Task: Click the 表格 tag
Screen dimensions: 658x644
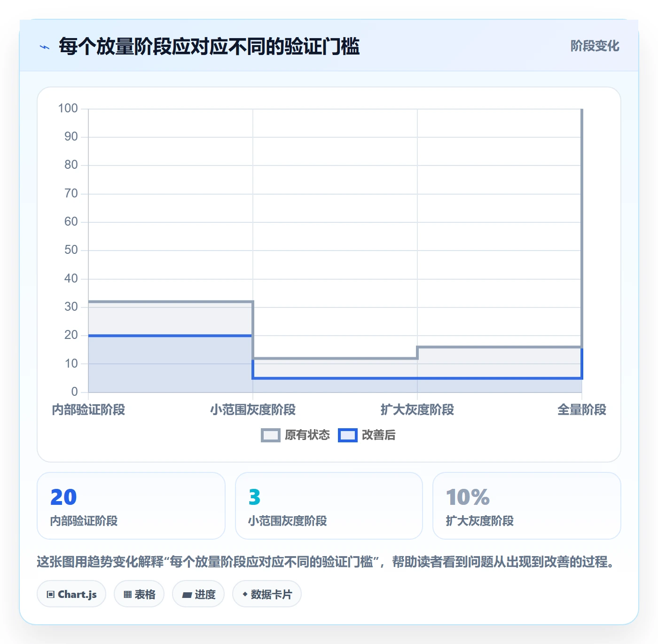Action: [x=139, y=594]
